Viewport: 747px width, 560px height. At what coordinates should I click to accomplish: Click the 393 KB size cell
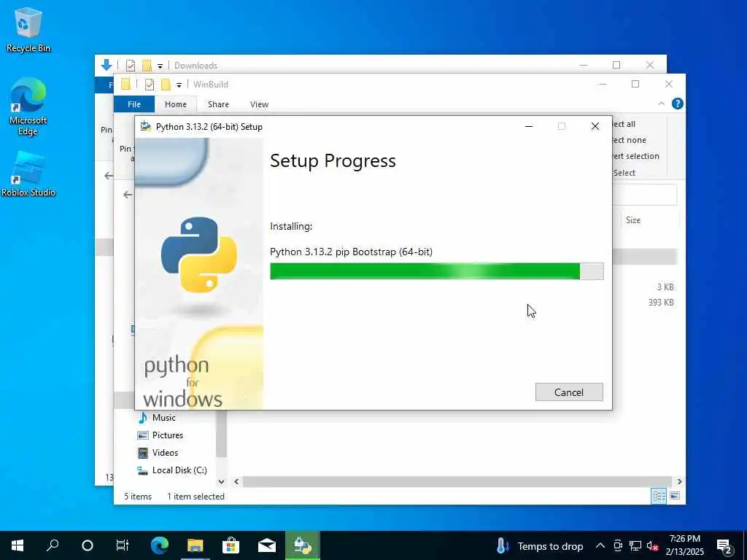click(x=661, y=303)
